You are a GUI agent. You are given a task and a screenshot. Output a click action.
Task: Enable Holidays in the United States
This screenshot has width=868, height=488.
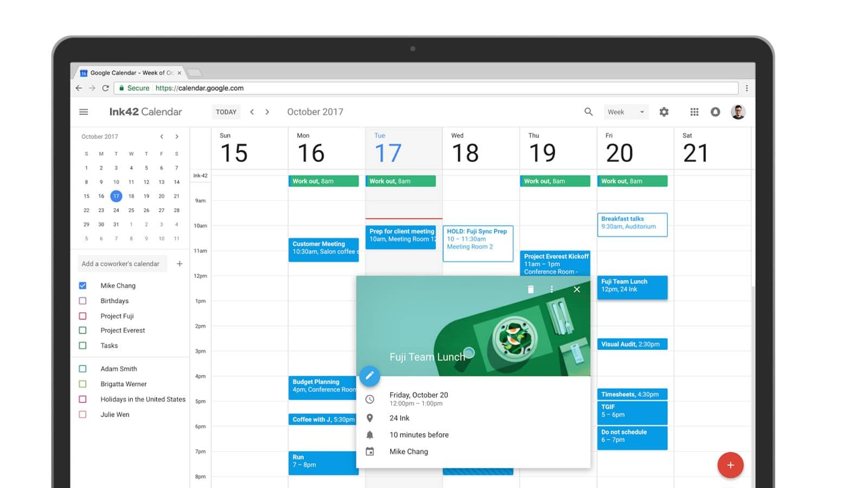tap(82, 399)
